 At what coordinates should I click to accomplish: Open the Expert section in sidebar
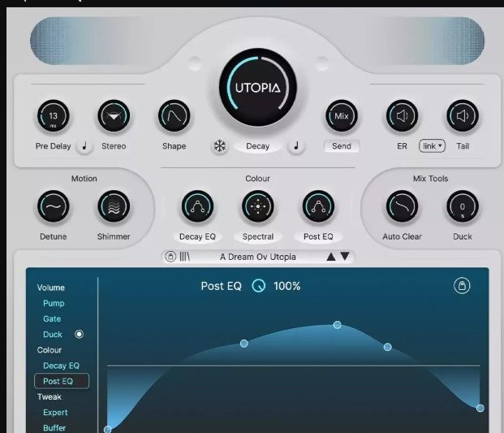(x=55, y=413)
